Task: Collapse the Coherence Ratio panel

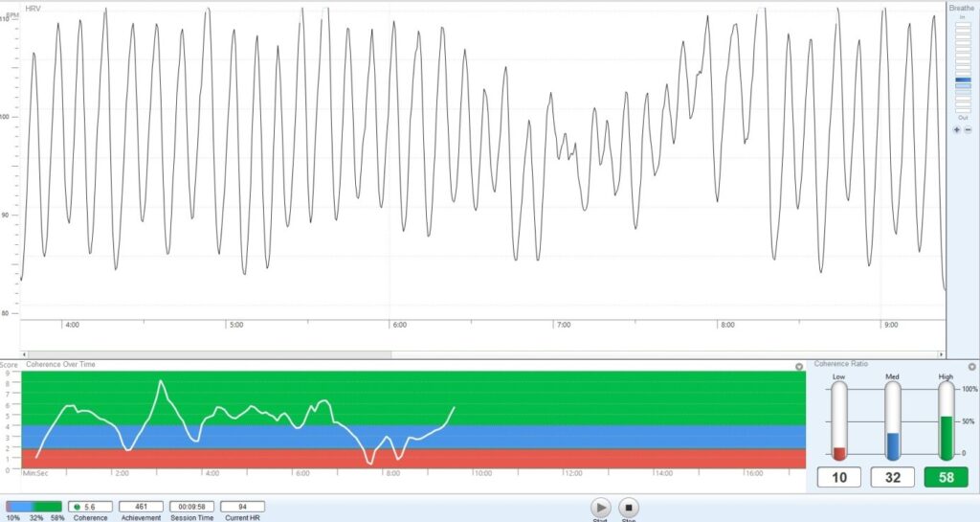Action: point(971,367)
